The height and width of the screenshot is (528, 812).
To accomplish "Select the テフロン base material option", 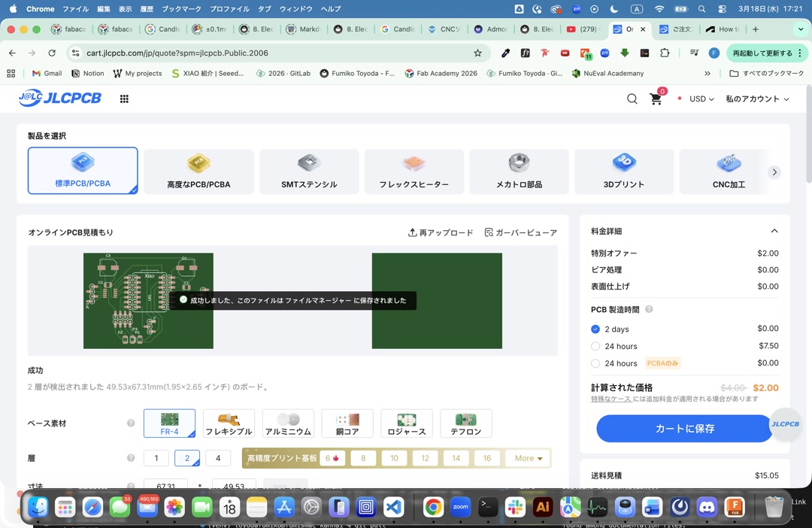I will tap(465, 423).
